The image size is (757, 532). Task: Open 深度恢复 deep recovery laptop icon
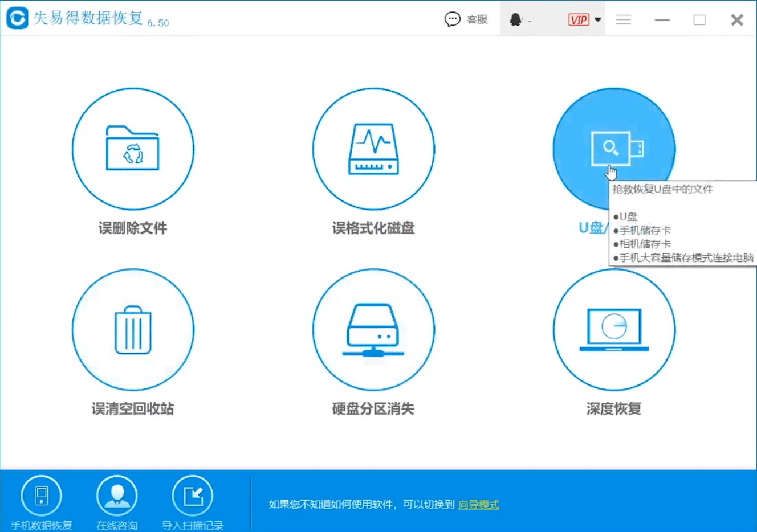coord(613,329)
